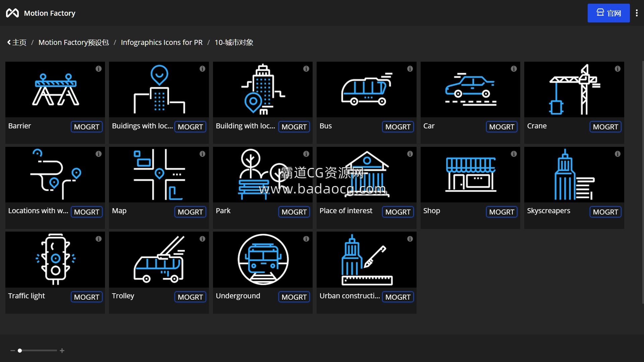This screenshot has height=362, width=644.
Task: Select the Urban construction thumbnail
Action: [x=367, y=260]
